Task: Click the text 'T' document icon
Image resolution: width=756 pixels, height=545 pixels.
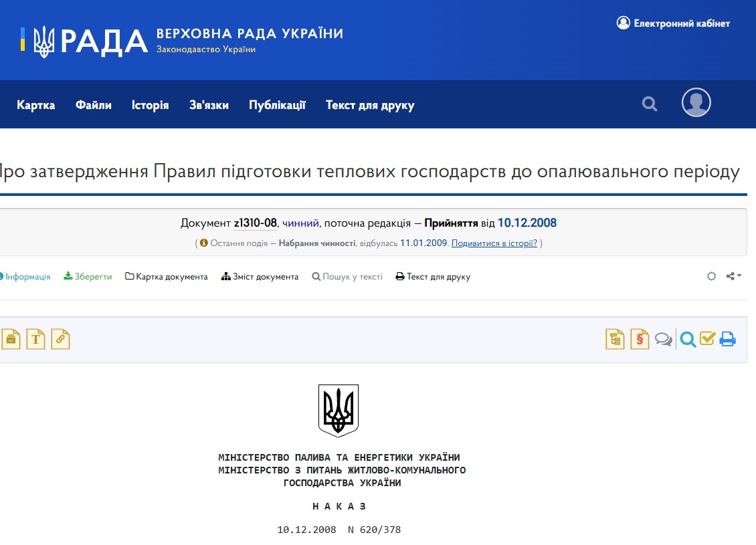Action: (35, 339)
